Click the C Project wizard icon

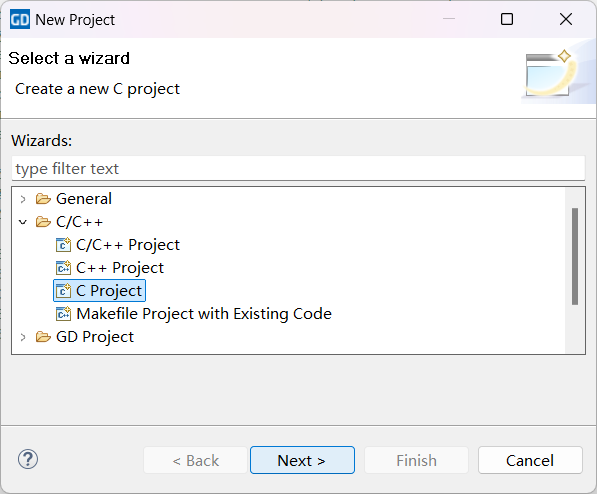[63, 291]
